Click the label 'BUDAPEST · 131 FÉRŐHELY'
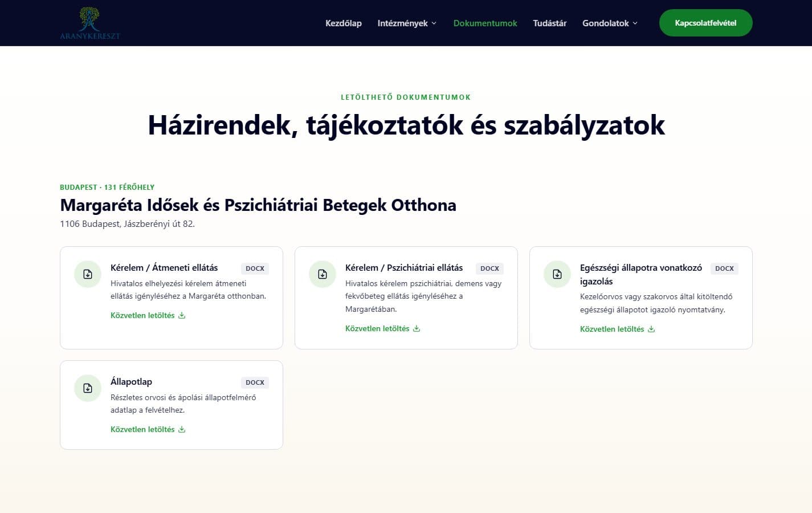Viewport: 812px width, 513px height. (x=107, y=187)
